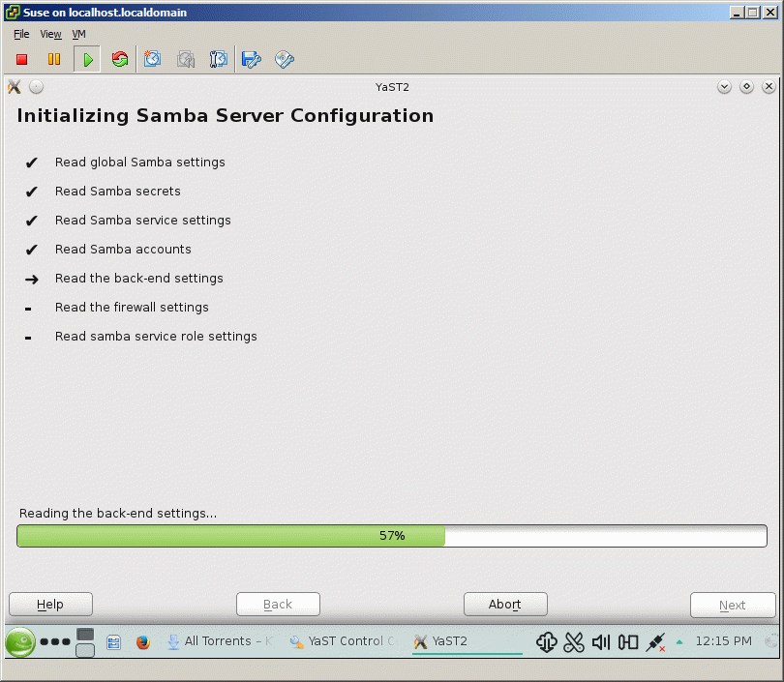Viewport: 784px width, 682px height.
Task: Click the 12:15 PM clock
Action: [723, 641]
